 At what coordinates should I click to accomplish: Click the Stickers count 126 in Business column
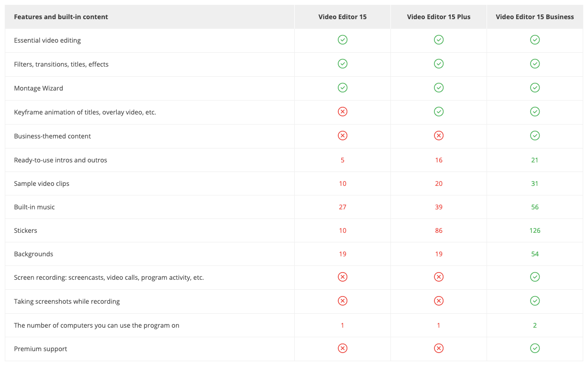pos(534,230)
